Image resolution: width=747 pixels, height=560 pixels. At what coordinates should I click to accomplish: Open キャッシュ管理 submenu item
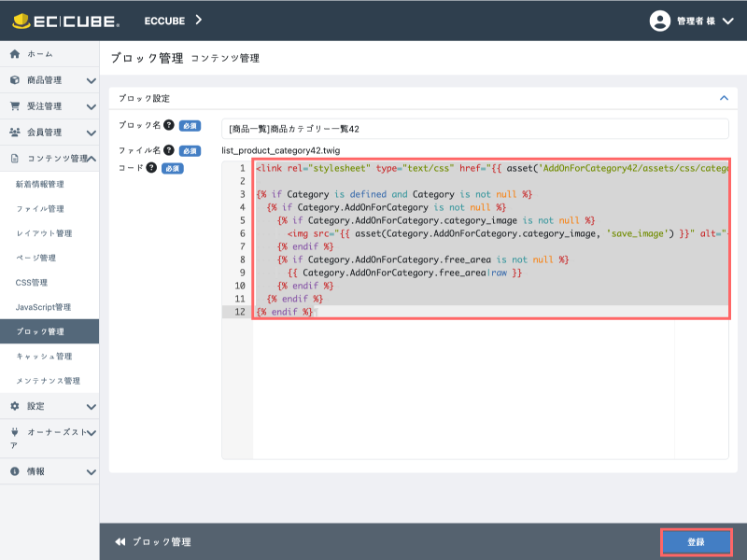[x=44, y=357]
